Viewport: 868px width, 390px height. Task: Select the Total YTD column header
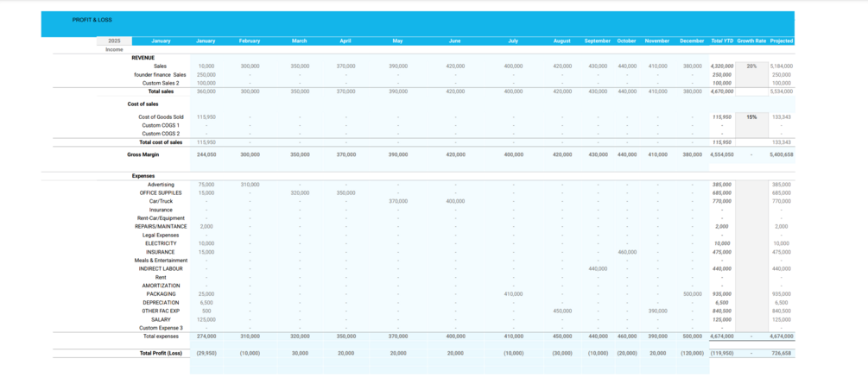(721, 41)
